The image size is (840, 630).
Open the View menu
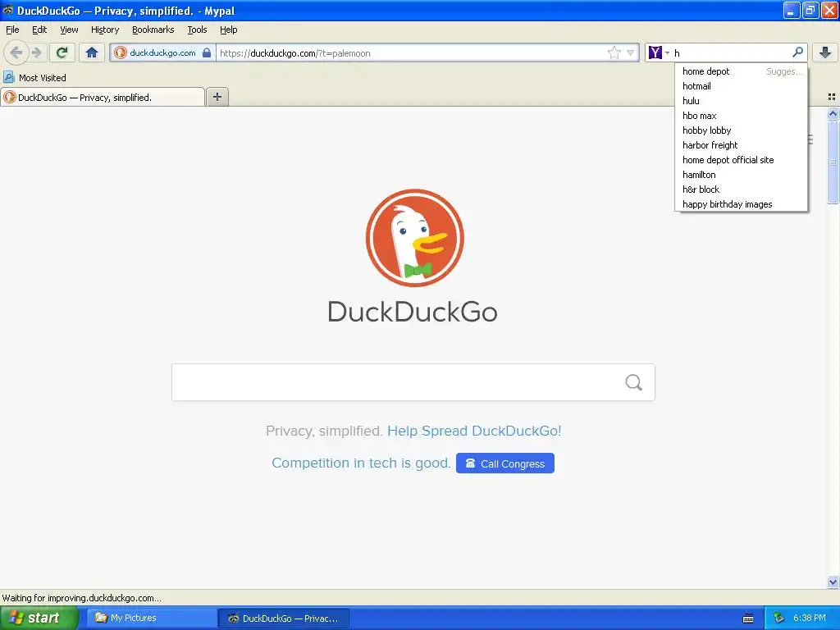tap(69, 30)
